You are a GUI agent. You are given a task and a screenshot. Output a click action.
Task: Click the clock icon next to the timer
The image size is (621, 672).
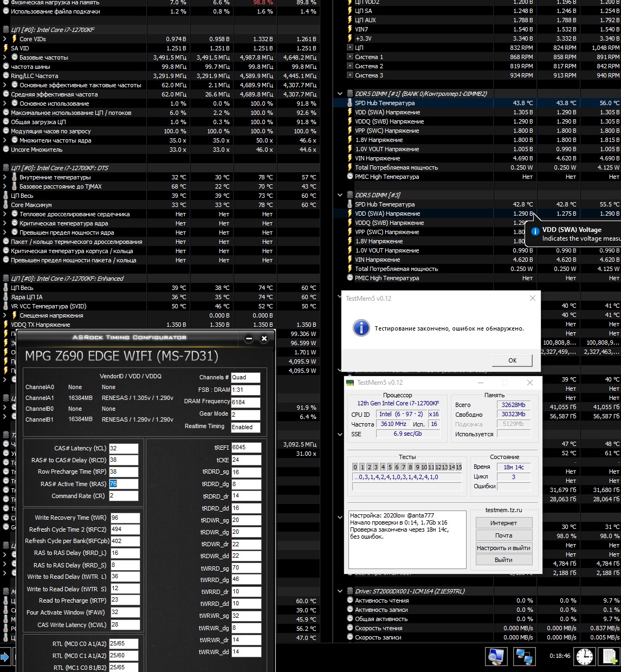tap(585, 656)
